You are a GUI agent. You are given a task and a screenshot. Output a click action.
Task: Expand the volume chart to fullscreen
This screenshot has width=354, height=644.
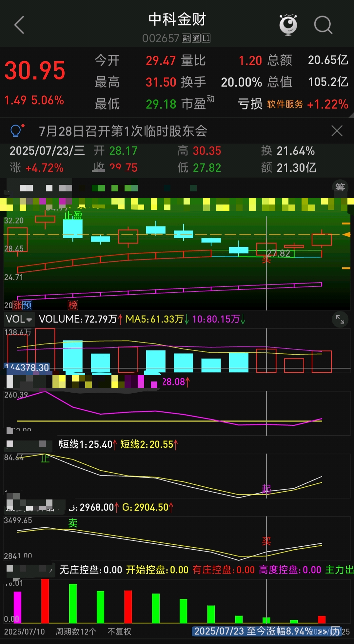[x=340, y=319]
